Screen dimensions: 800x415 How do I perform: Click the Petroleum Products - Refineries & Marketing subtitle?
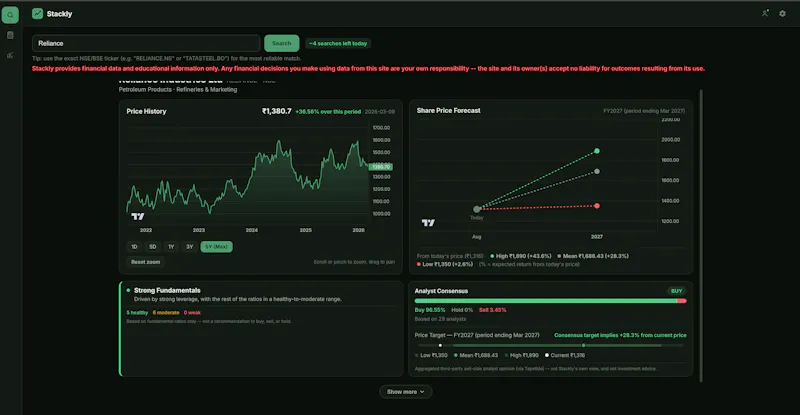click(x=178, y=89)
